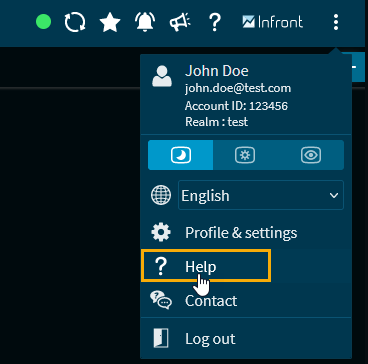368x364 pixels.
Task: Close menu via three-dot kebab icon
Action: 336,22
